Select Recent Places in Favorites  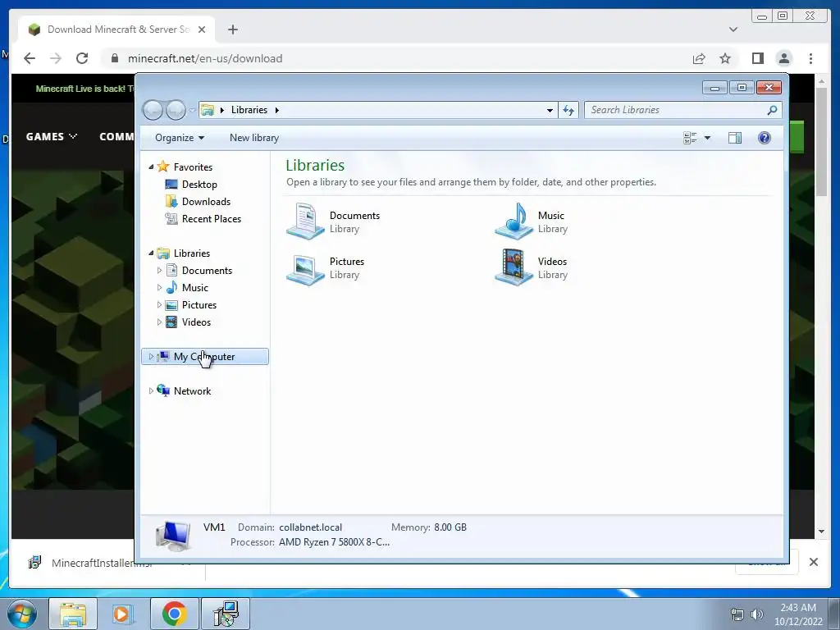click(x=211, y=218)
